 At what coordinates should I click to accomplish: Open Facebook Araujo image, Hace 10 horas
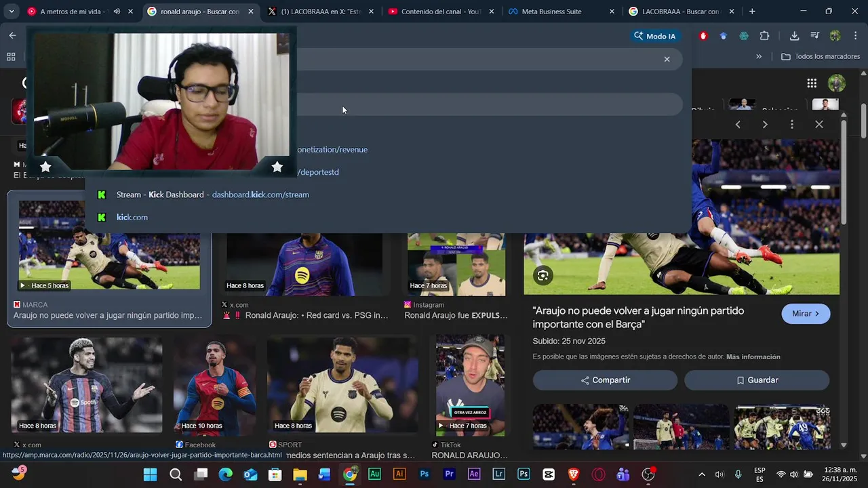click(215, 385)
